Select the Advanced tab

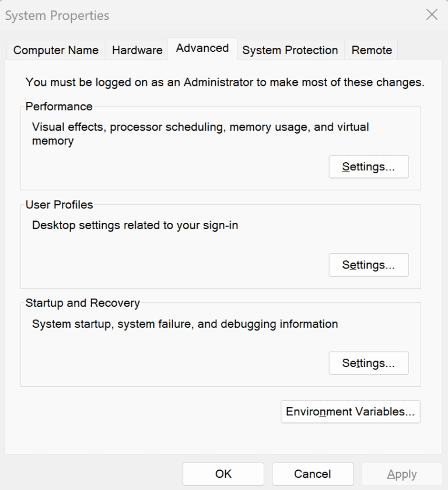point(202,49)
